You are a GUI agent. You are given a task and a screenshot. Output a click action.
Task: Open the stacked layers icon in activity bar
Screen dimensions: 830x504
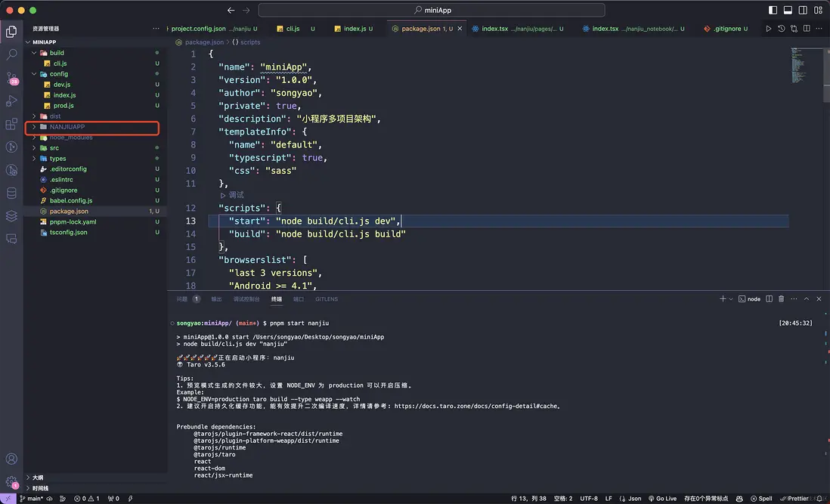[x=11, y=216]
